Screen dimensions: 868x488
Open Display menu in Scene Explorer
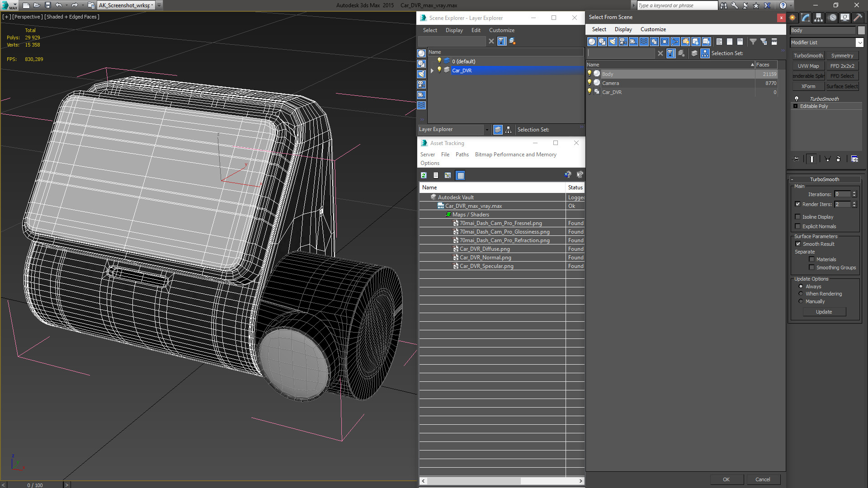[454, 30]
